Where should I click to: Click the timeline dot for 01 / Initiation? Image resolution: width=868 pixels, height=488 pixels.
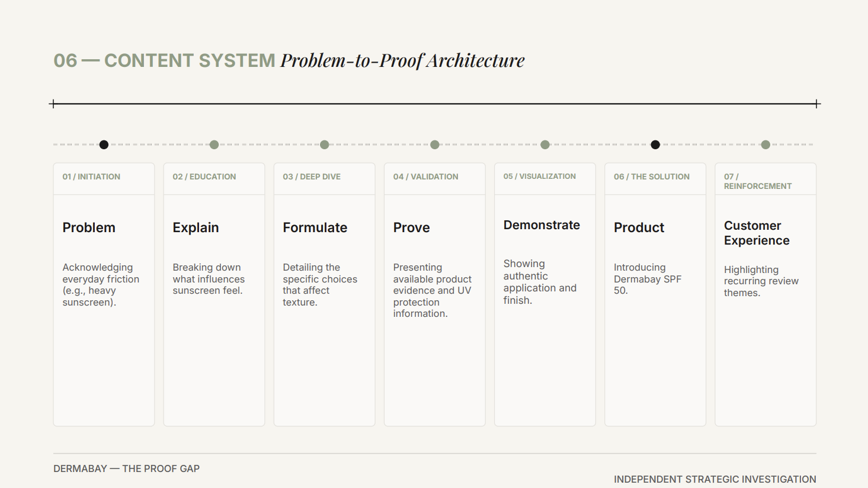tap(104, 145)
